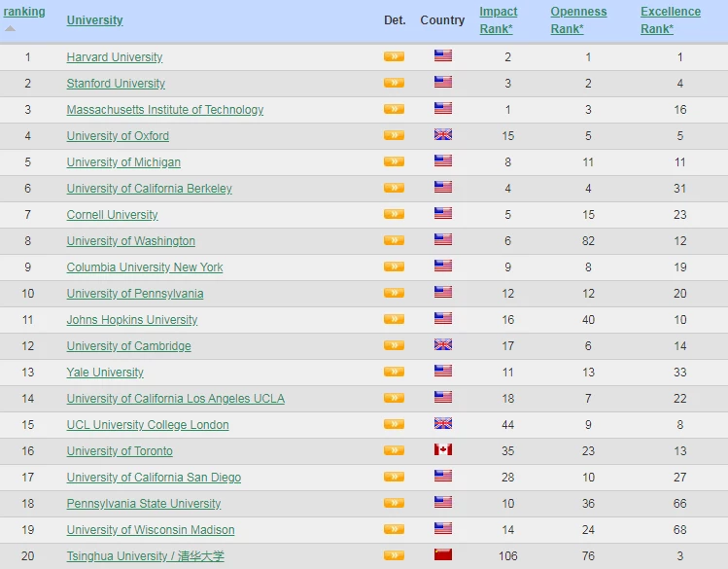
Task: Open Stanford University link
Action: pyautogui.click(x=116, y=83)
